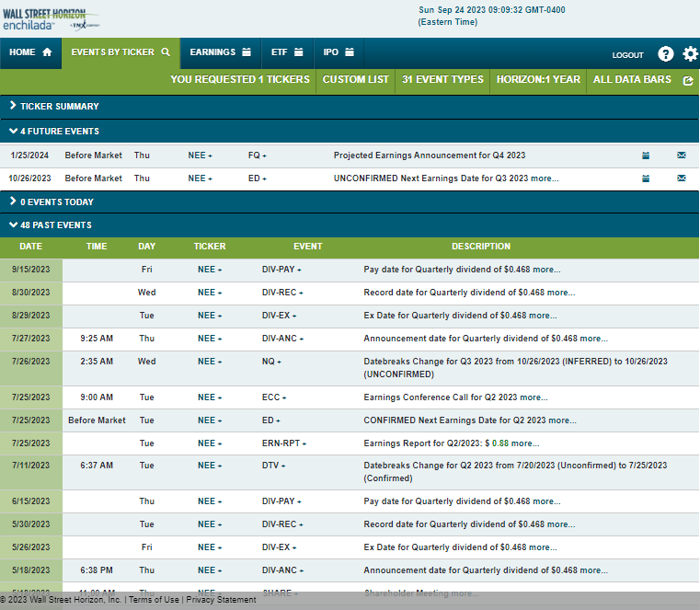Collapse the 48 Past Events section
Viewport: 700px width, 610px height.
coord(55,224)
